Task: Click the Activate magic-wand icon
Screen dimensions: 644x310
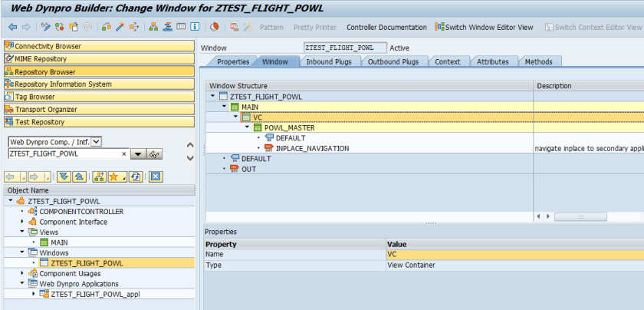Action: pos(120,27)
